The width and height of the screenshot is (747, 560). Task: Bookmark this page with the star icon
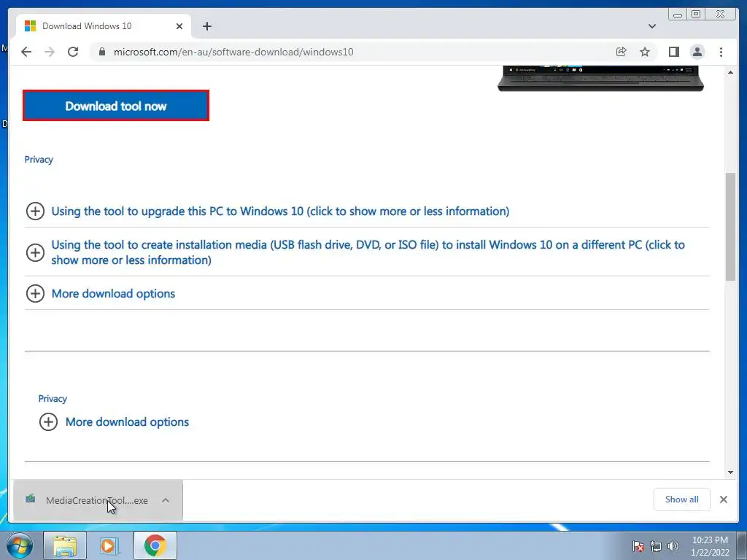tap(645, 52)
